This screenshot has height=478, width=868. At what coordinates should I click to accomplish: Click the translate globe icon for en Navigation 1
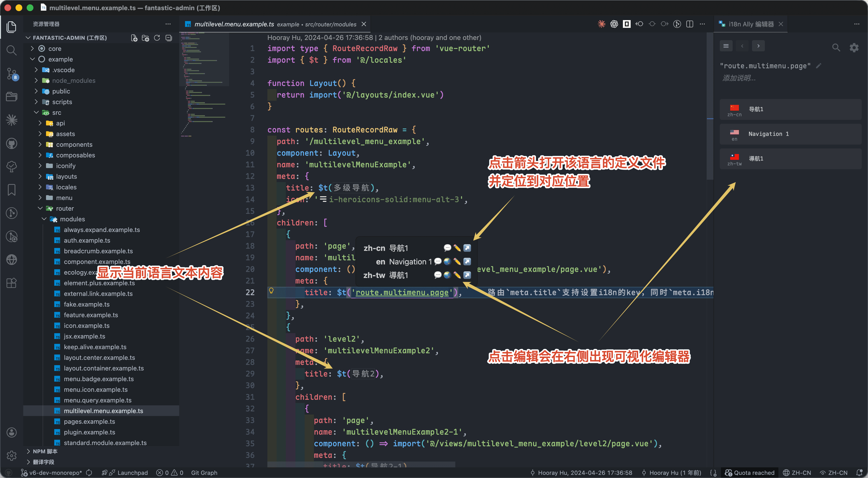tap(448, 262)
